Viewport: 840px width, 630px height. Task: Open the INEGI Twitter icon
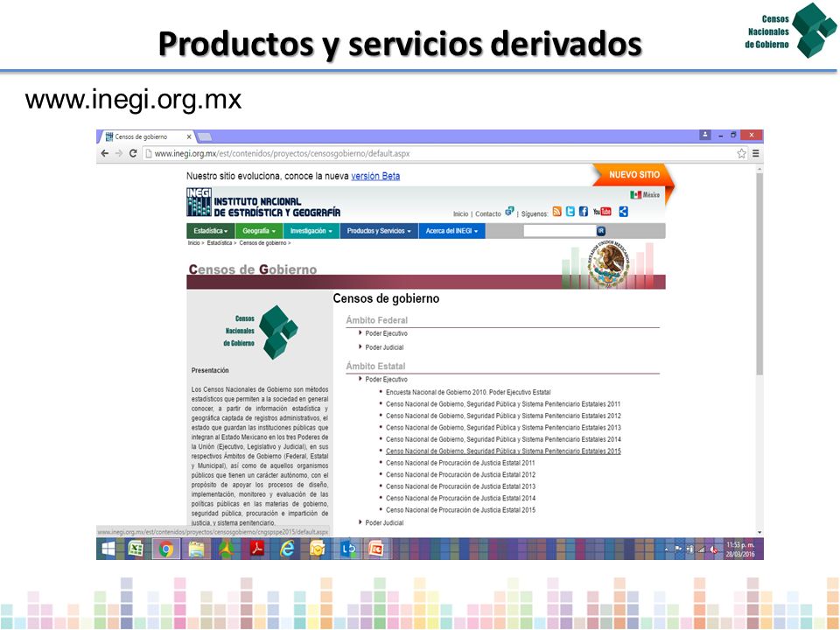[x=570, y=212]
